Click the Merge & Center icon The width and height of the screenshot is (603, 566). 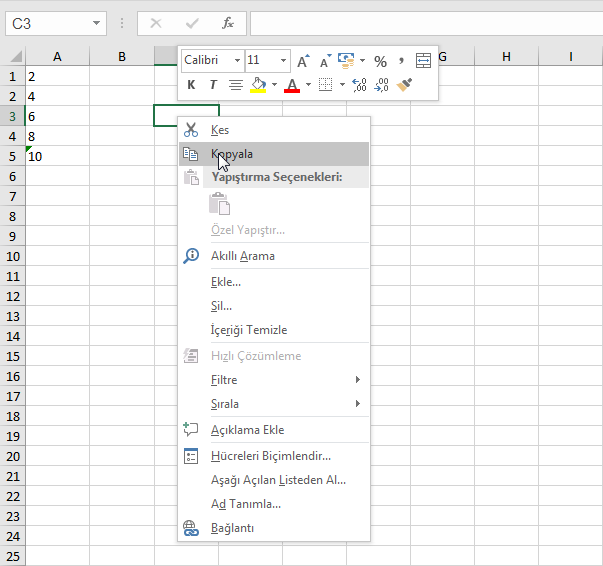pyautogui.click(x=423, y=61)
